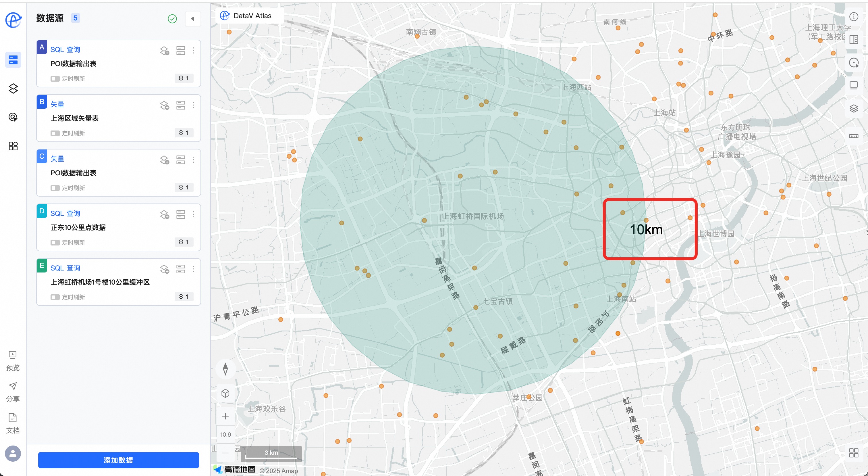Image resolution: width=868 pixels, height=476 pixels.
Task: Zoom in the map with plus button
Action: pos(225,416)
